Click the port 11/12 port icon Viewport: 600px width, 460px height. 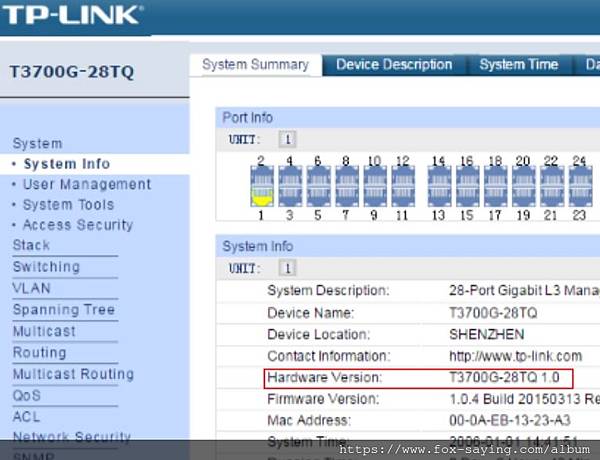(403, 186)
